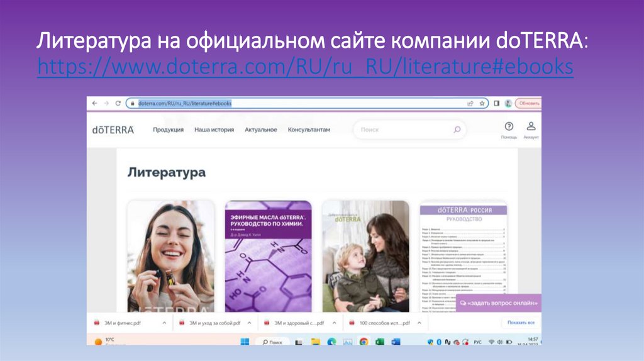Viewport: 644px width, 361px height.
Task: Open File Explorer from the taskbar
Action: pos(316,342)
